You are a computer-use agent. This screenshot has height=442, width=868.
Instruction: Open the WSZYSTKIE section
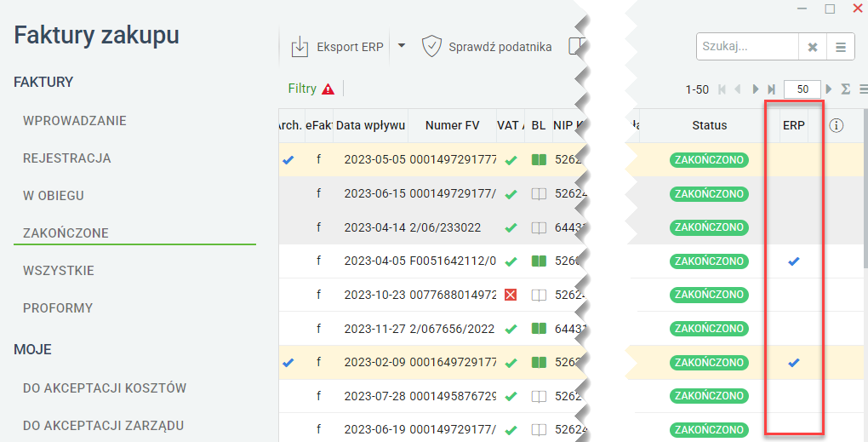(58, 271)
